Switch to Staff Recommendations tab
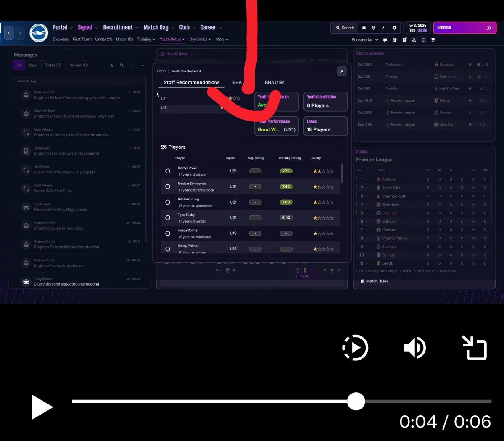This screenshot has height=441, width=504. pos(191,83)
